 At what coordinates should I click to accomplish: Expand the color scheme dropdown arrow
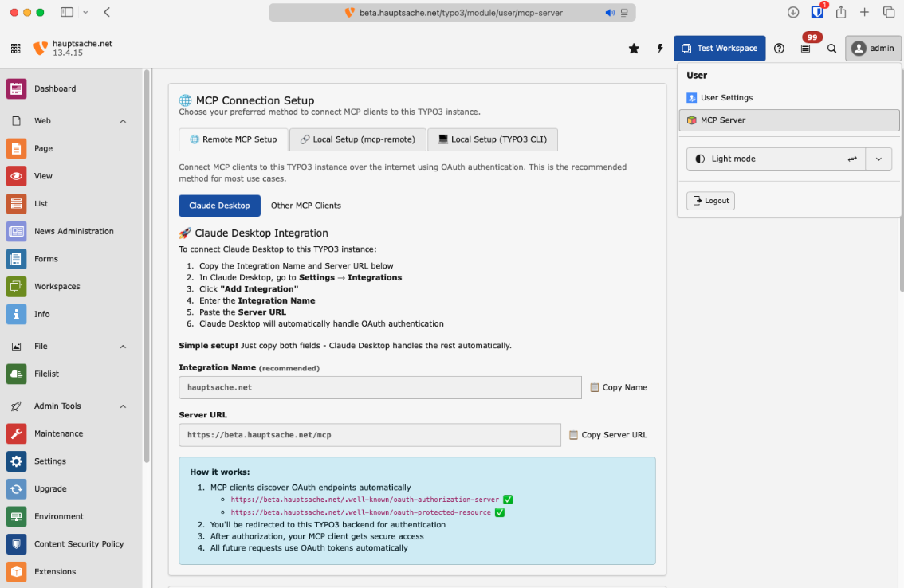pyautogui.click(x=878, y=159)
